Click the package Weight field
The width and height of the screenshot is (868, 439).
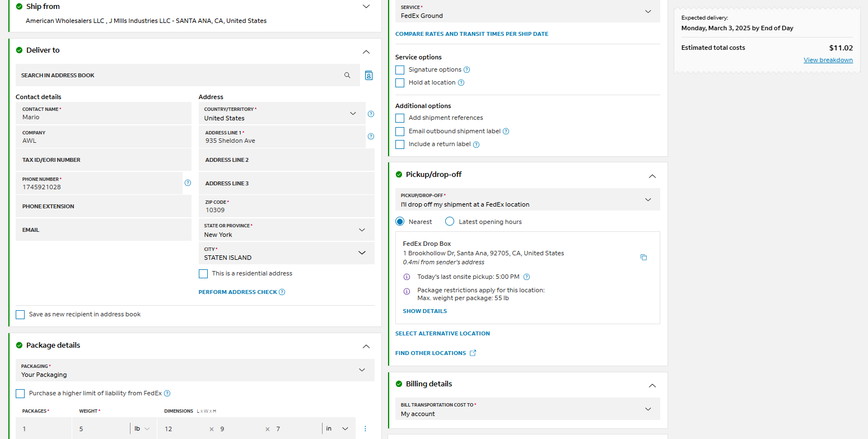tap(101, 429)
